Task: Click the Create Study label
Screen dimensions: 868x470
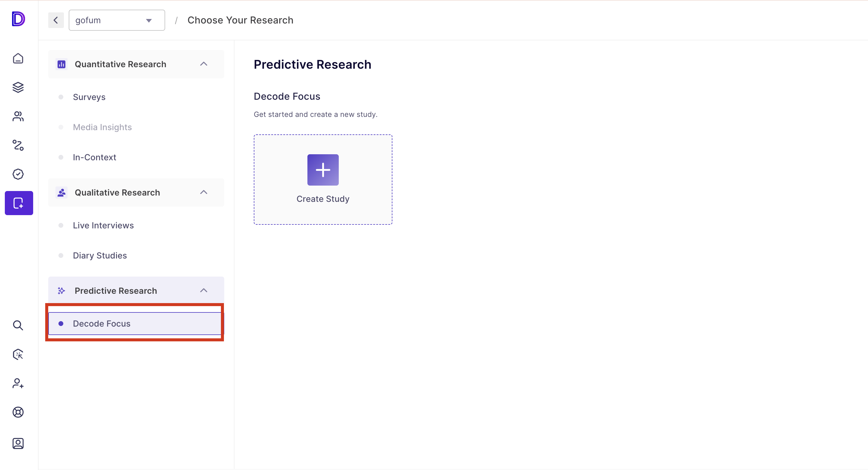Action: pyautogui.click(x=323, y=199)
